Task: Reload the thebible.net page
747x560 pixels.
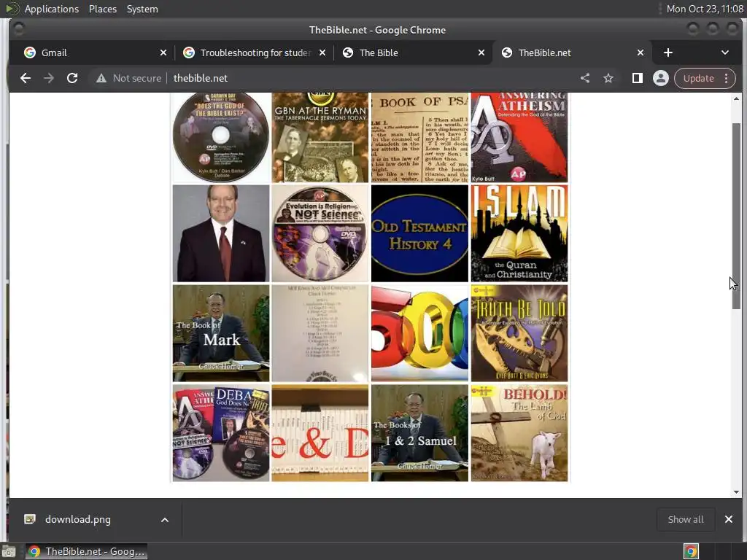Action: coord(72,78)
